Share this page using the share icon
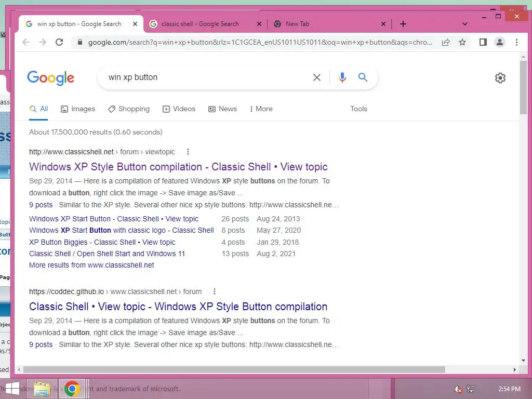532x399 pixels. pyautogui.click(x=446, y=42)
